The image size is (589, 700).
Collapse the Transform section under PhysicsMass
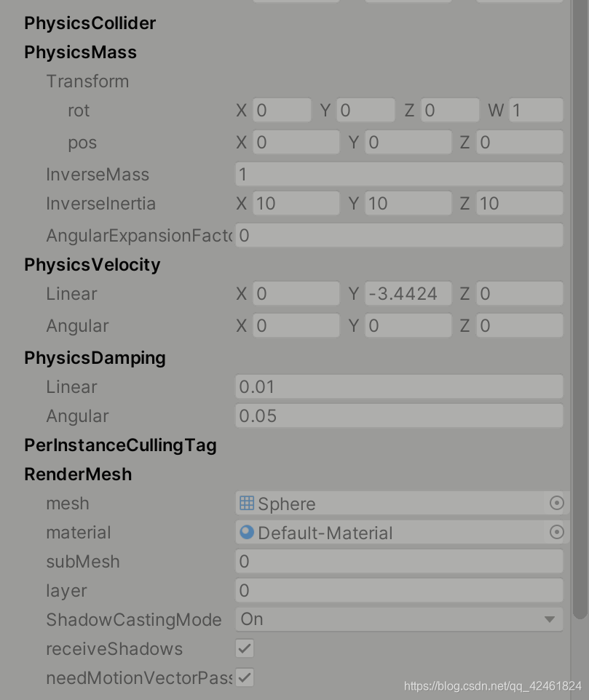(x=87, y=81)
